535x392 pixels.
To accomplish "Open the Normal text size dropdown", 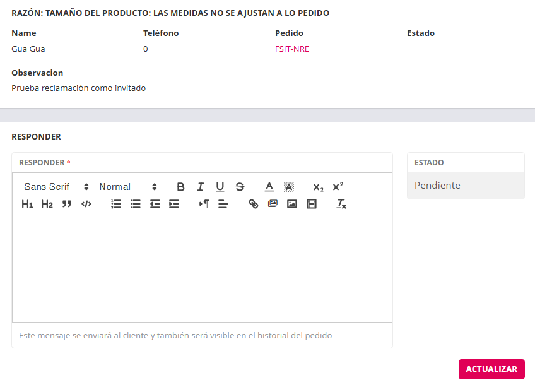I will (x=128, y=187).
